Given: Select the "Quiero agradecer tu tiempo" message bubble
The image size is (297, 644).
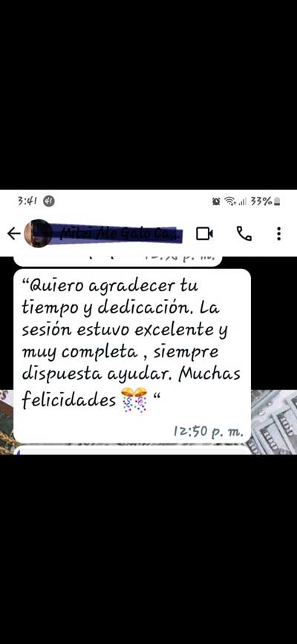Looking at the screenshot, I should tap(132, 356).
